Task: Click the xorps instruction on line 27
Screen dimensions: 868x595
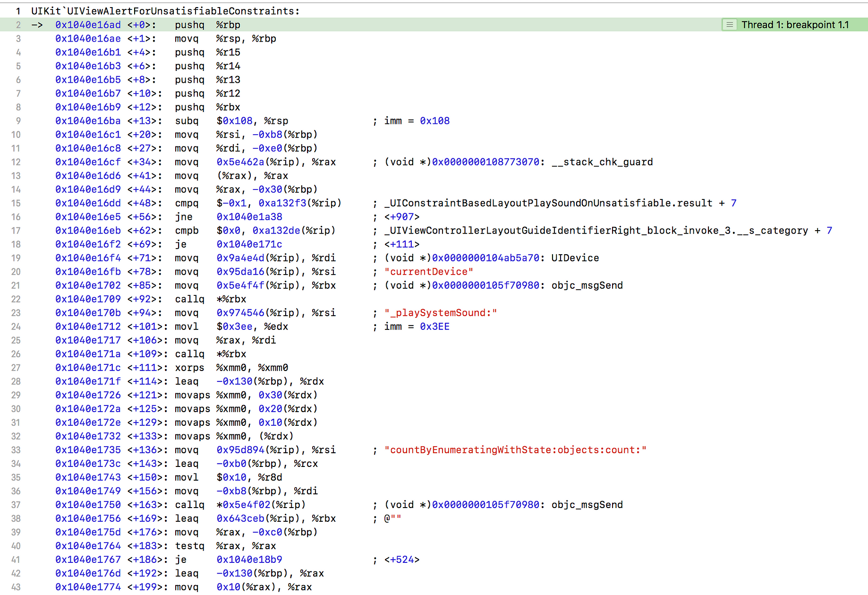Action: (x=231, y=368)
